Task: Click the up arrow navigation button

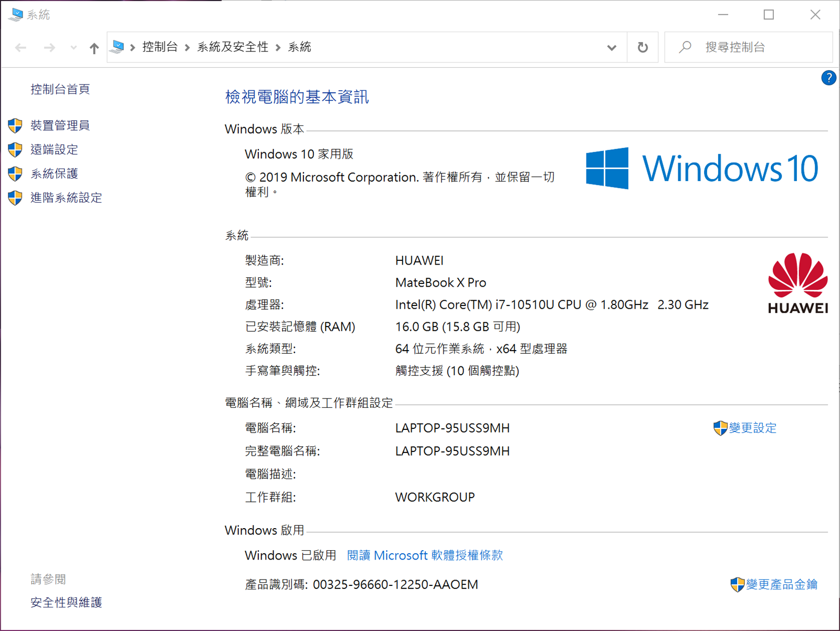Action: pos(94,48)
